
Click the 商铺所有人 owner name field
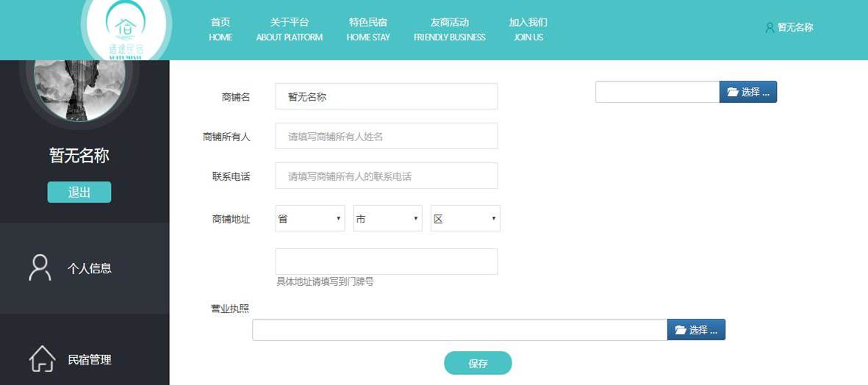coord(386,136)
